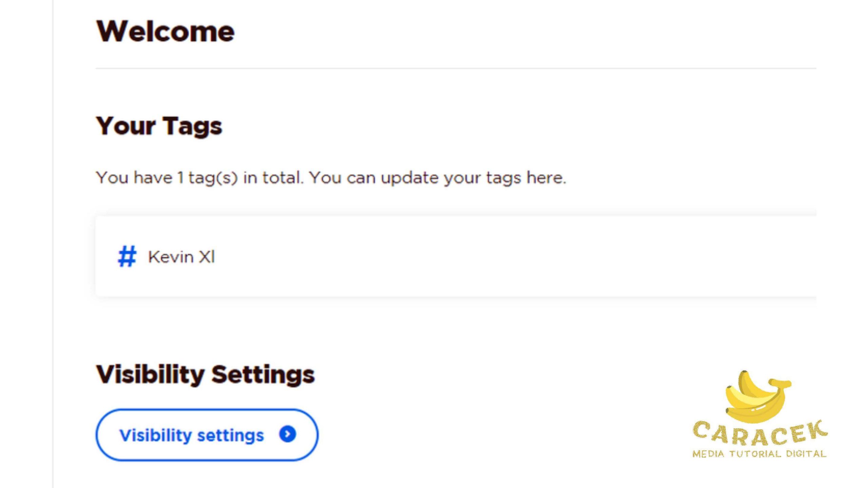Viewport: 868px width, 488px height.
Task: Click the number 1 in the tag count text
Action: coord(180,178)
